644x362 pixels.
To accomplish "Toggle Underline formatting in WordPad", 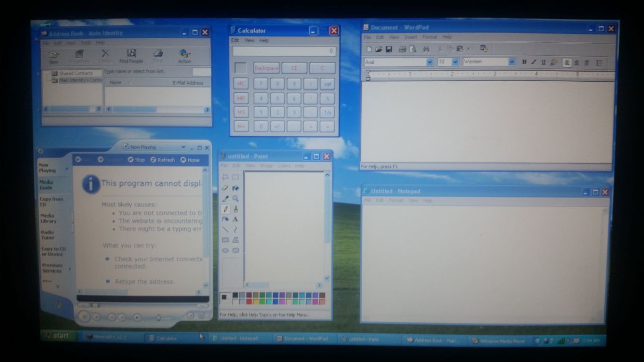I will click(x=543, y=62).
